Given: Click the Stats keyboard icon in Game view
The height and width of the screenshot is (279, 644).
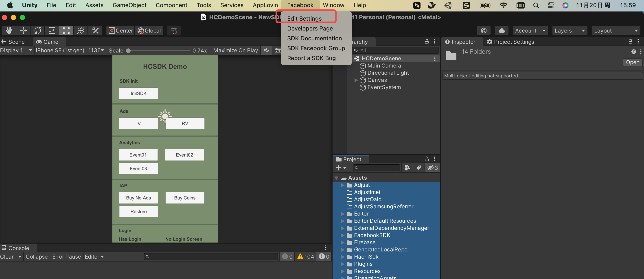Looking at the screenshot, I should click(278, 50).
